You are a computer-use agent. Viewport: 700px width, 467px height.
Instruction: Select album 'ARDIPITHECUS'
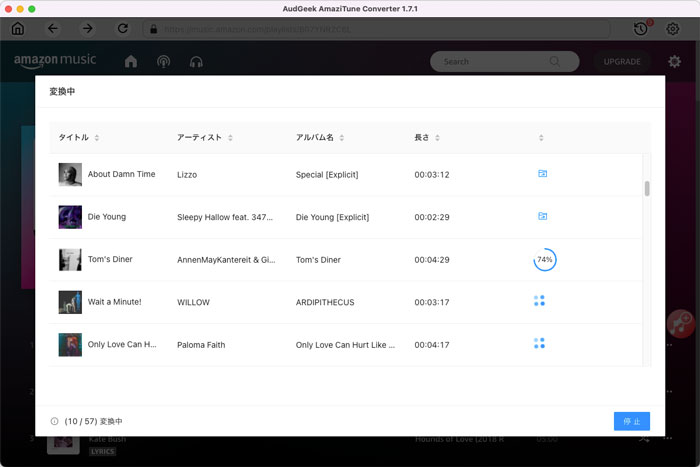pyautogui.click(x=325, y=302)
